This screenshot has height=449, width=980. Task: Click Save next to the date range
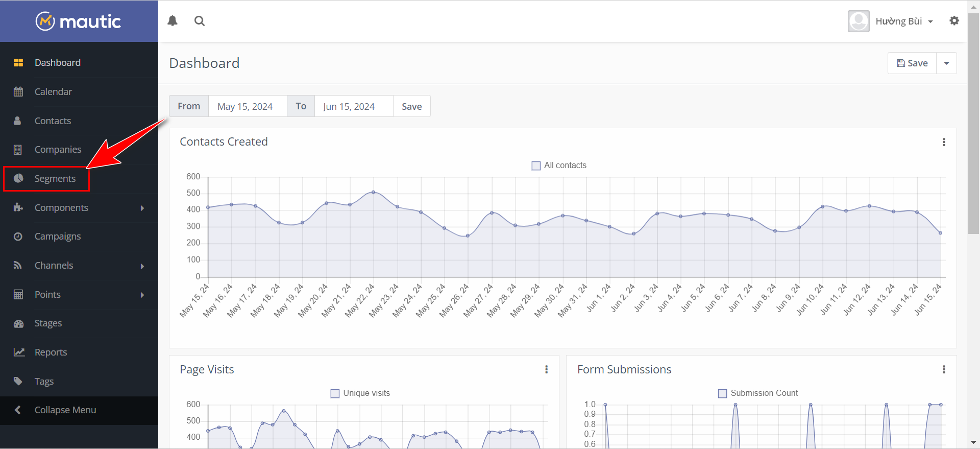tap(411, 106)
